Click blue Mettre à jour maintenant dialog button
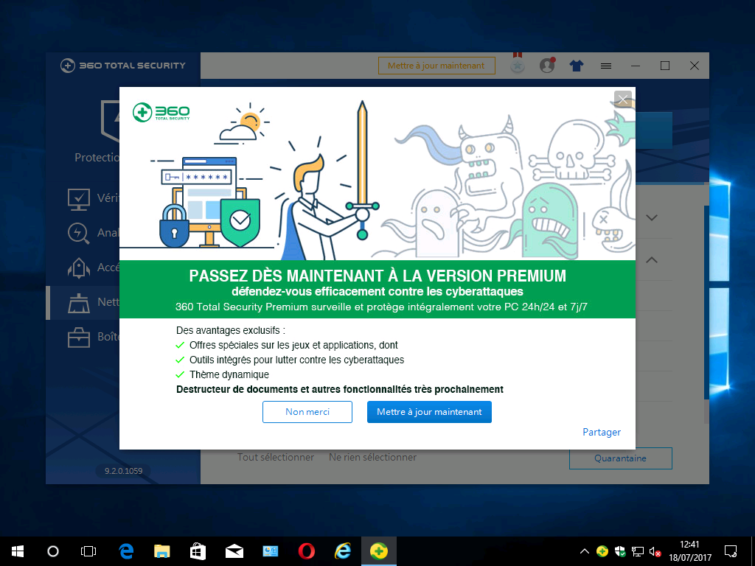The height and width of the screenshot is (566, 755). (429, 412)
